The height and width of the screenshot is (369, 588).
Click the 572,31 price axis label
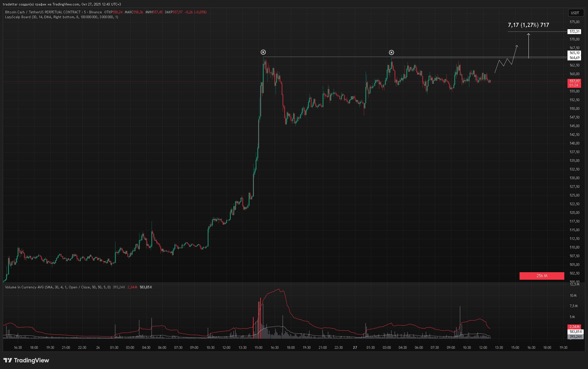pyautogui.click(x=574, y=31)
